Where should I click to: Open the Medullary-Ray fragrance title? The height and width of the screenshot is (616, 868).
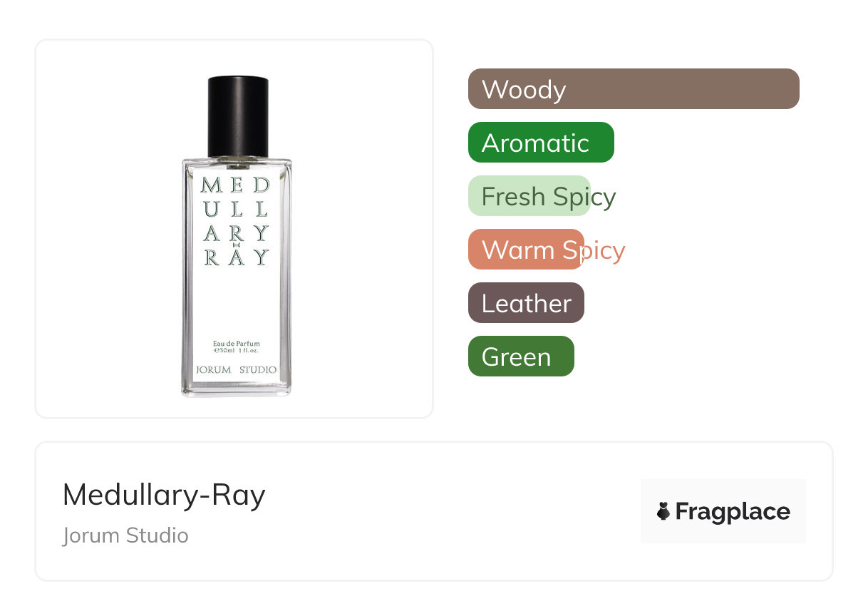click(164, 495)
